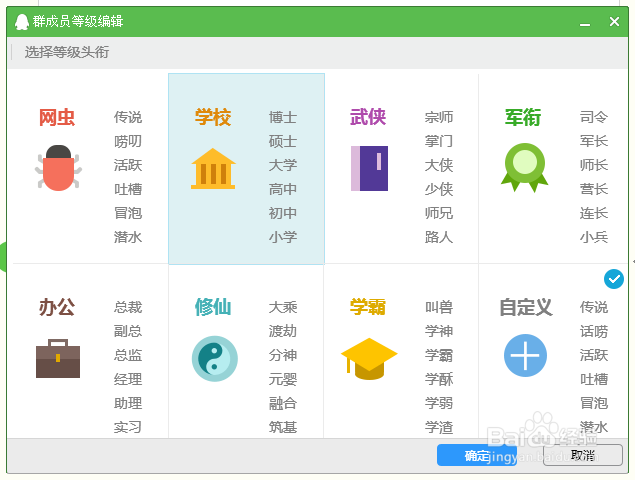Click 师兄 in the 武侠 list

point(439,213)
